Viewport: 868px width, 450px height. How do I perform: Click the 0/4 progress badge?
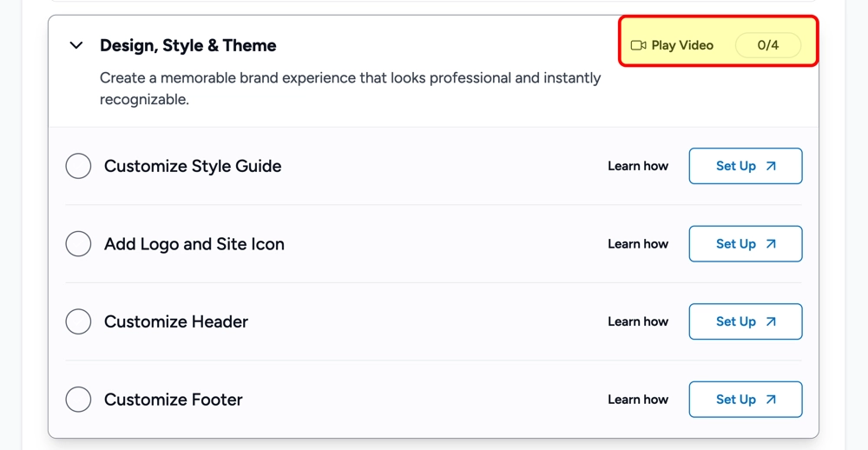(768, 45)
